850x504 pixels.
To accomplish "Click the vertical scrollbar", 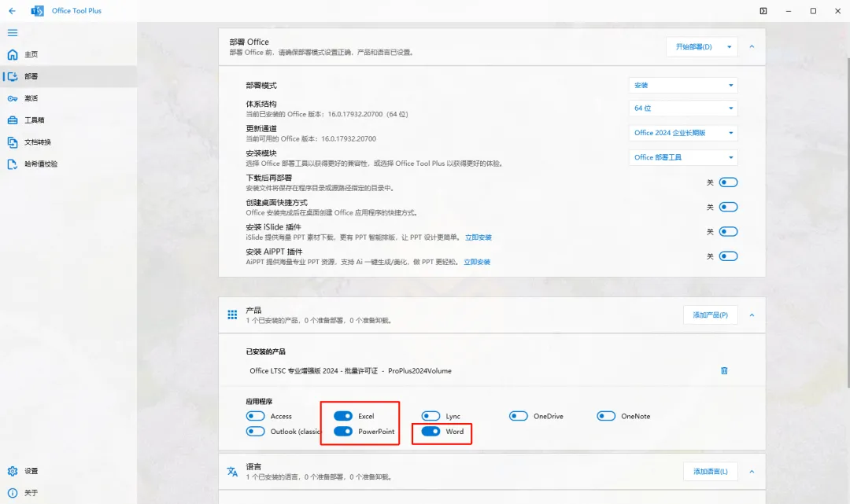I will tap(848, 222).
